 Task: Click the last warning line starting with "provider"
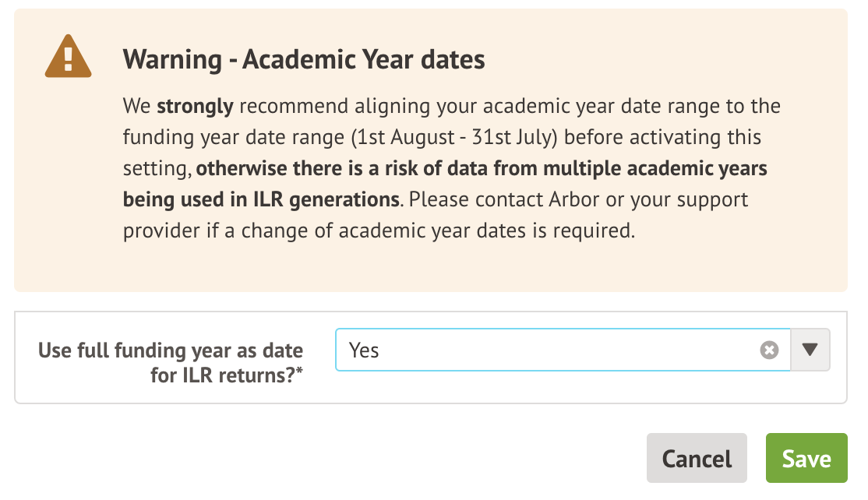point(379,231)
